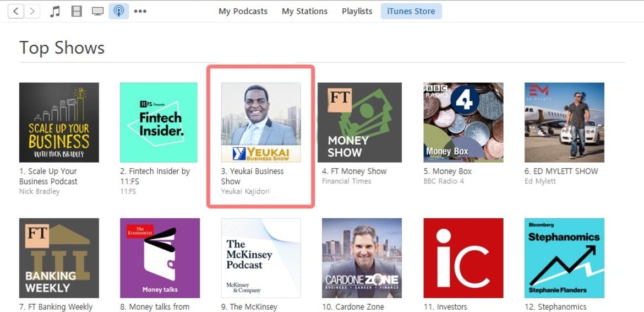Click title '11. Investors'
Screen dimensions: 644x312
pos(445,307)
